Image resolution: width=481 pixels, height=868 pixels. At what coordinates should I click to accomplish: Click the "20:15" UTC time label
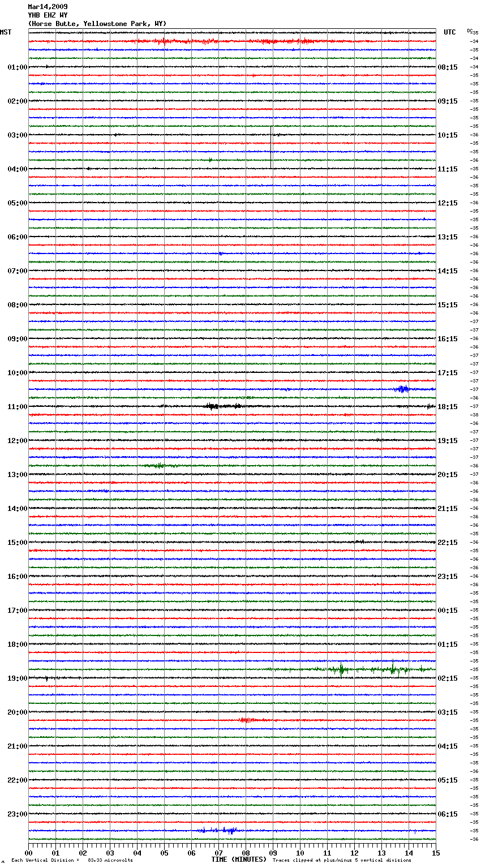coord(448,475)
